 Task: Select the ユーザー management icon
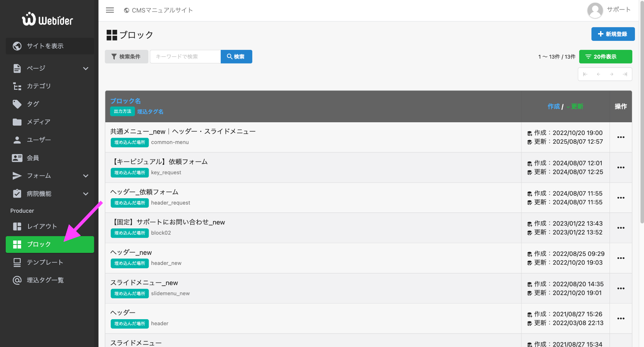17,140
